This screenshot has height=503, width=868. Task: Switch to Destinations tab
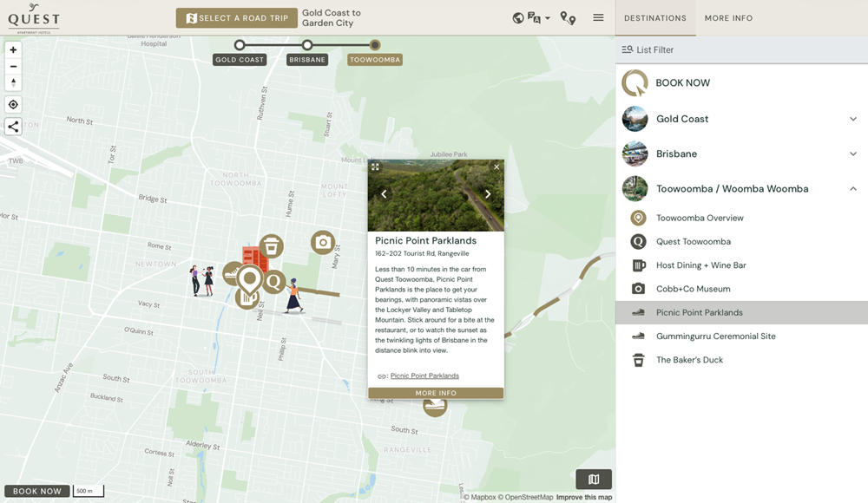click(655, 17)
